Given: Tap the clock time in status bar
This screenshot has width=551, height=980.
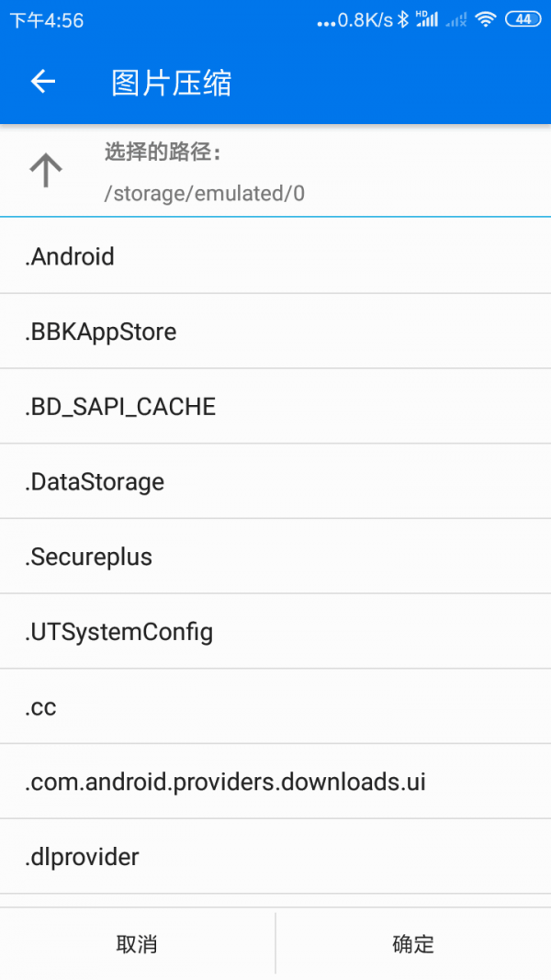Looking at the screenshot, I should pyautogui.click(x=47, y=20).
